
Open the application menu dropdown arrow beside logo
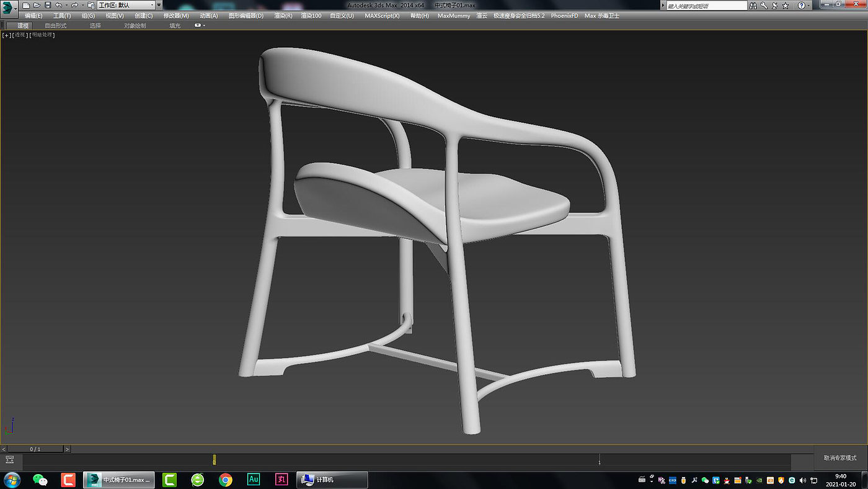[x=15, y=9]
